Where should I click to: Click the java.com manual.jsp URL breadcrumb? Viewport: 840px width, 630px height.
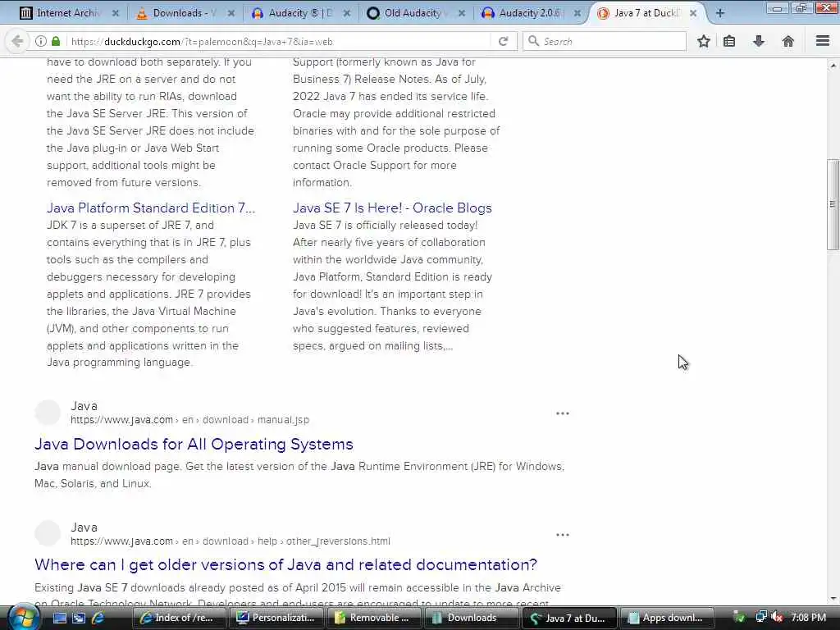[x=189, y=419]
